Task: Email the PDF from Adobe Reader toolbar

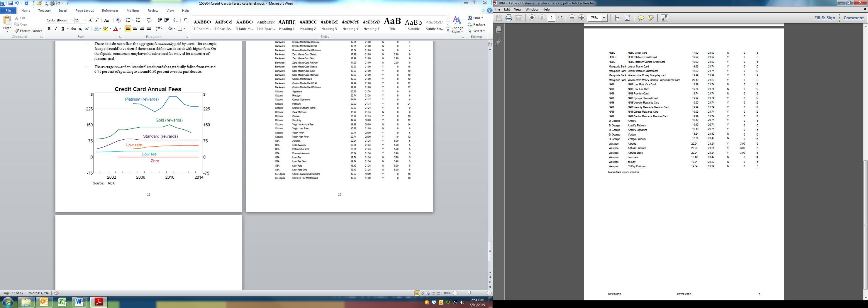Action: [x=518, y=18]
